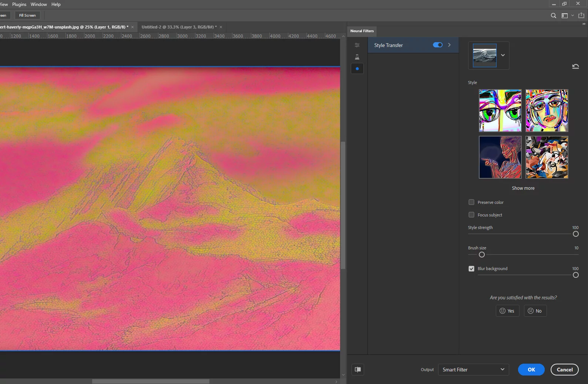Expand the Style Transfer chevron arrow
Image resolution: width=588 pixels, height=384 pixels.
pyautogui.click(x=450, y=45)
